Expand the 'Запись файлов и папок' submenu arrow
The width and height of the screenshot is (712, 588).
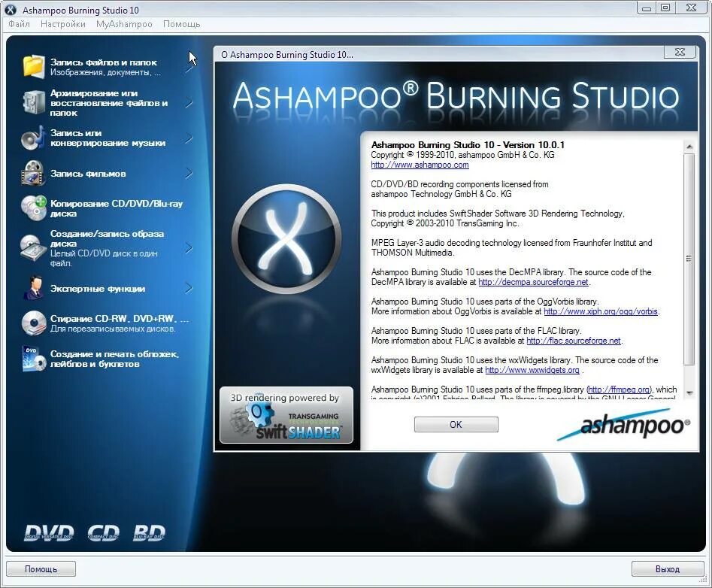189,68
